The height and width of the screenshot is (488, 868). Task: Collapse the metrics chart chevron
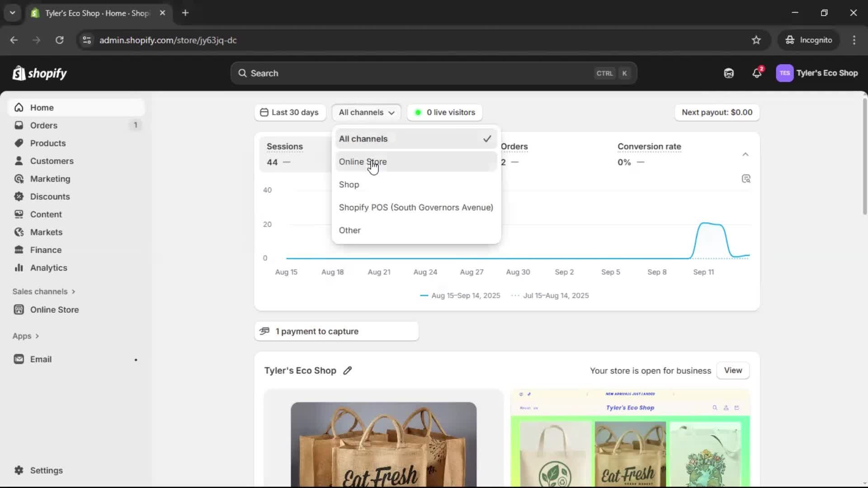[x=745, y=155]
